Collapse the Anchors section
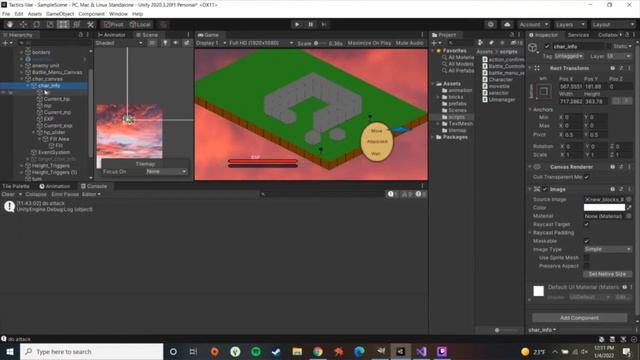Viewport: 640px width, 360px height. (530, 109)
